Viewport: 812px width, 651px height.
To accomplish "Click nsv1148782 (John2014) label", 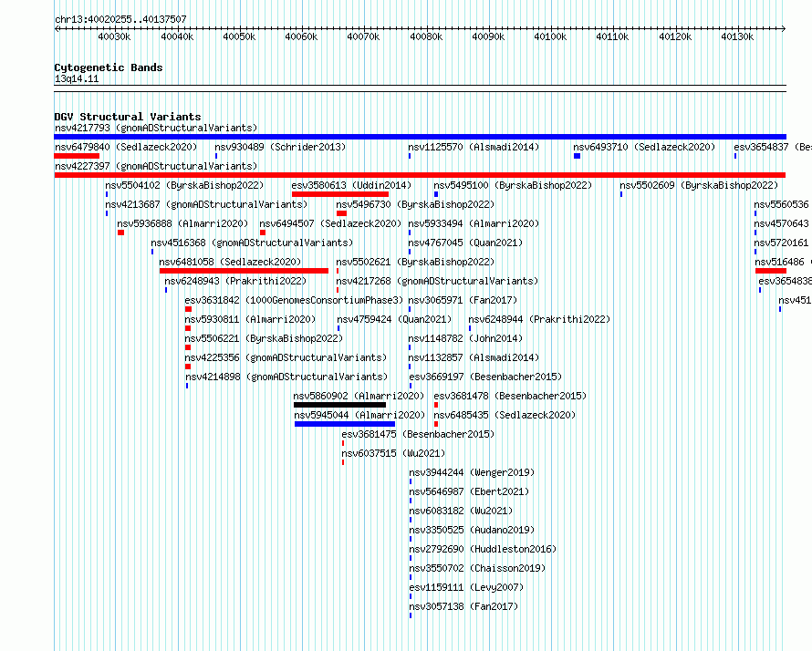I will click(465, 338).
